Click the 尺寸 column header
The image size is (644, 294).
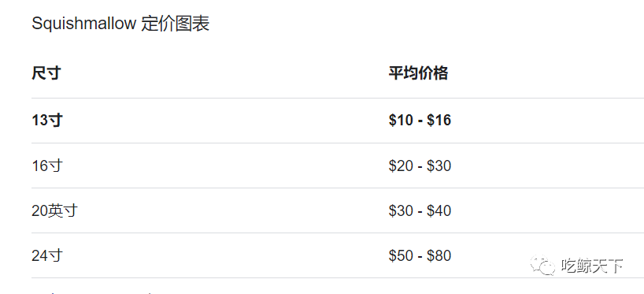pos(46,73)
